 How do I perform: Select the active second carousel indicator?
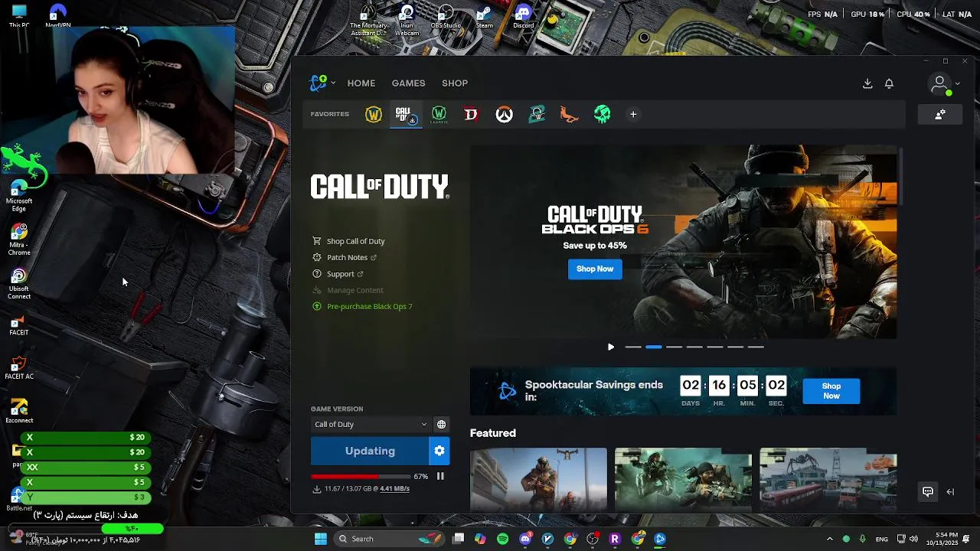click(654, 347)
